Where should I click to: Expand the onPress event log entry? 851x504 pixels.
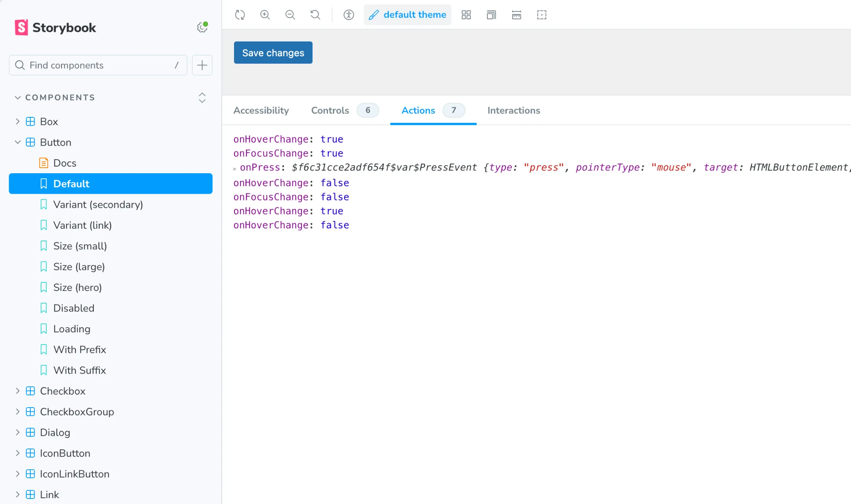(235, 169)
